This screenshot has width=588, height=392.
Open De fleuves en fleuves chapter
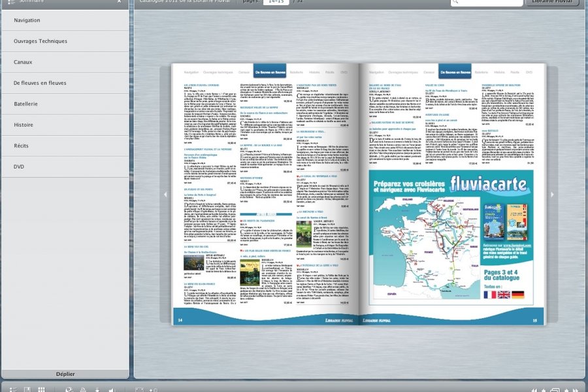click(x=40, y=83)
